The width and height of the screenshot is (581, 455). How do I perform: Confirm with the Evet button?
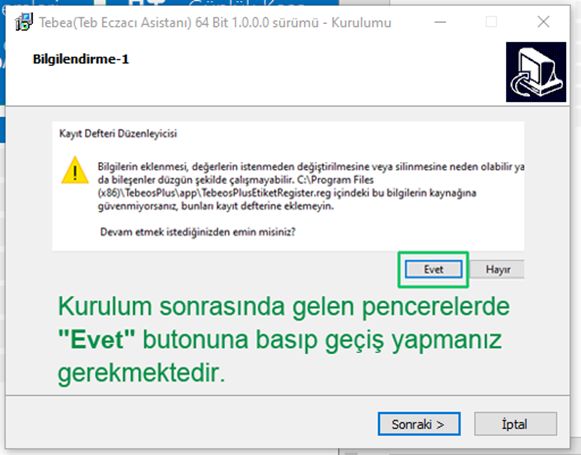coord(434,269)
